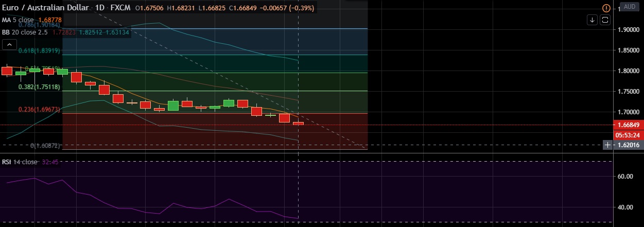Click the latest small red candle
The width and height of the screenshot is (644, 227).
pyautogui.click(x=299, y=123)
